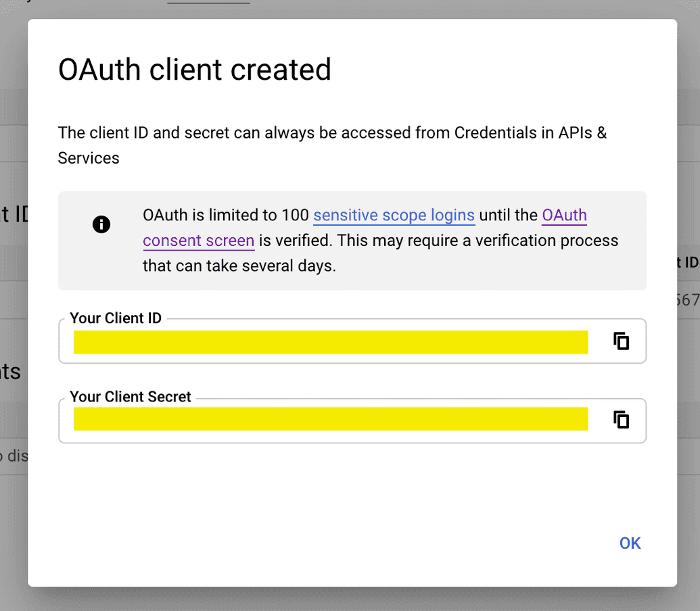Click the info icon in the notice banner
The image size is (700, 611).
(101, 224)
